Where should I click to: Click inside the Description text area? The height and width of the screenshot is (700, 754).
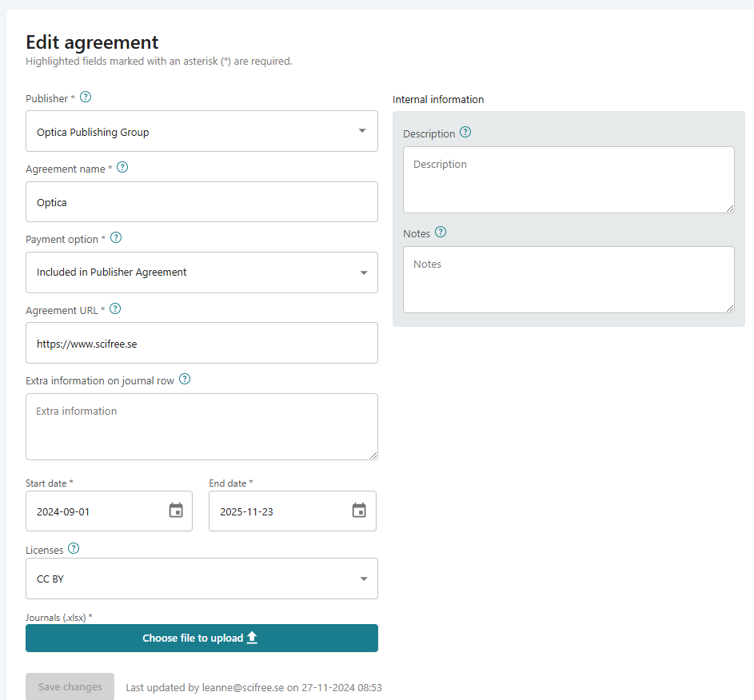point(568,177)
